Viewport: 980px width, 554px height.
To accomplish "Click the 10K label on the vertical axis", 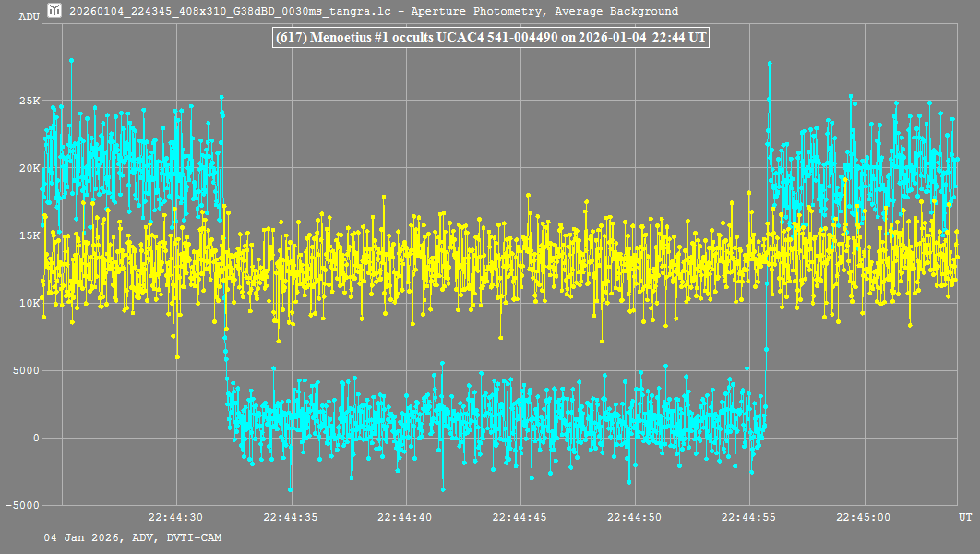I will point(30,303).
